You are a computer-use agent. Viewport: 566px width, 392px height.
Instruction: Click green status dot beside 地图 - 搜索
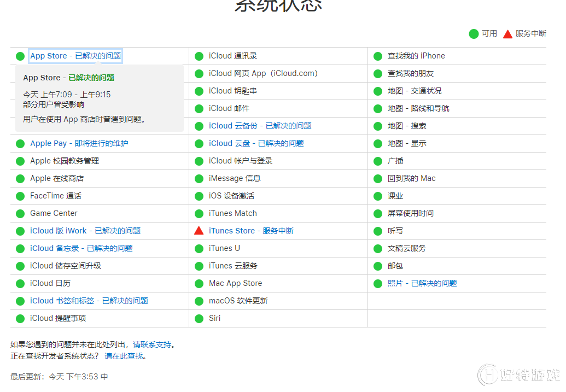point(377,126)
